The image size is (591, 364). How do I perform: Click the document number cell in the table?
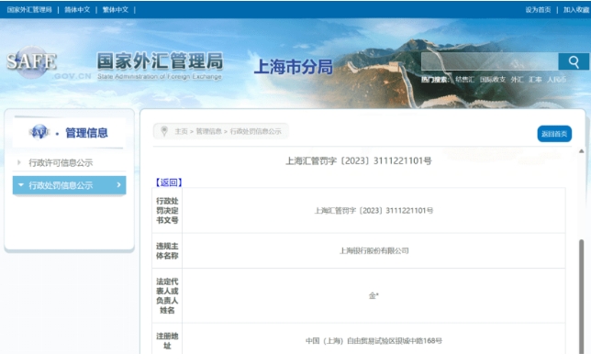click(x=374, y=210)
